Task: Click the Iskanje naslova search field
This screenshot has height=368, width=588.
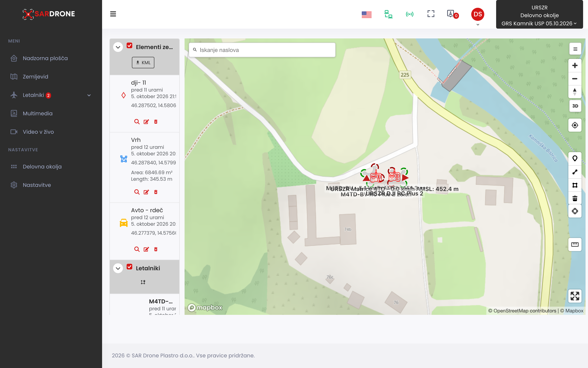Action: coord(262,50)
